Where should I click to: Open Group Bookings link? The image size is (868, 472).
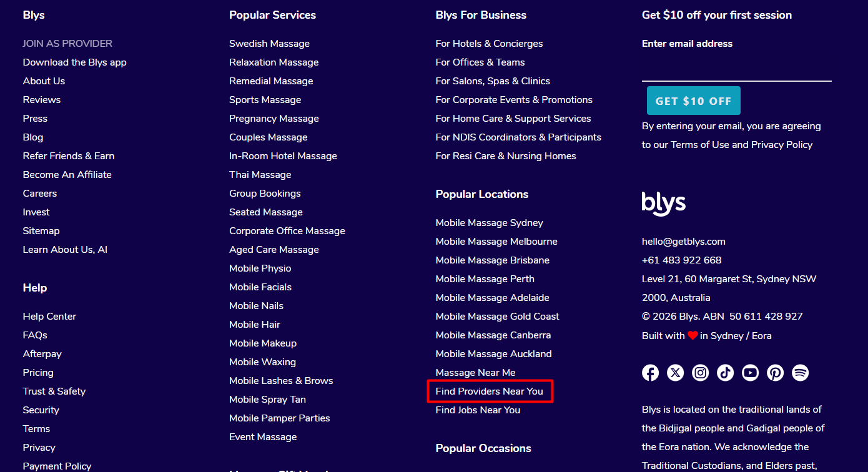[265, 194]
